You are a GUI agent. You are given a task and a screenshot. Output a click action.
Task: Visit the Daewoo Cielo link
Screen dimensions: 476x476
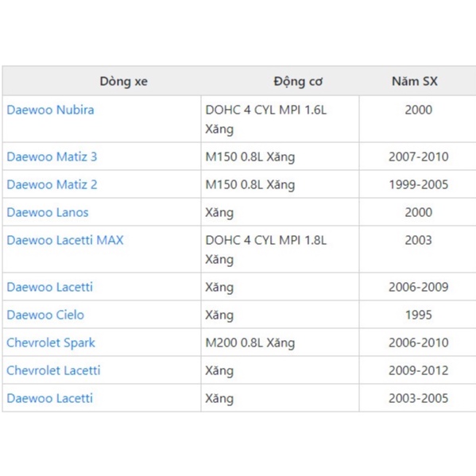45,315
